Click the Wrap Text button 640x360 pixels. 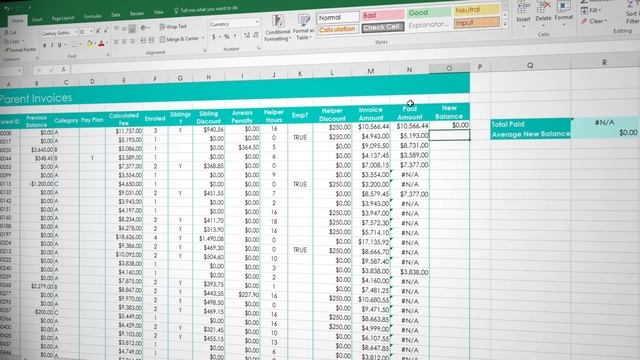[173, 27]
